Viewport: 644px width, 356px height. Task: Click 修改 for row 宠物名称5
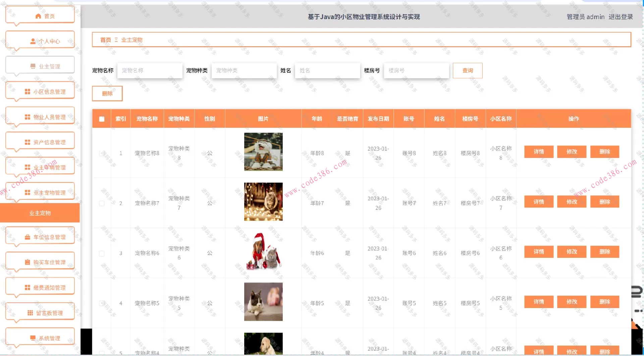coord(572,302)
